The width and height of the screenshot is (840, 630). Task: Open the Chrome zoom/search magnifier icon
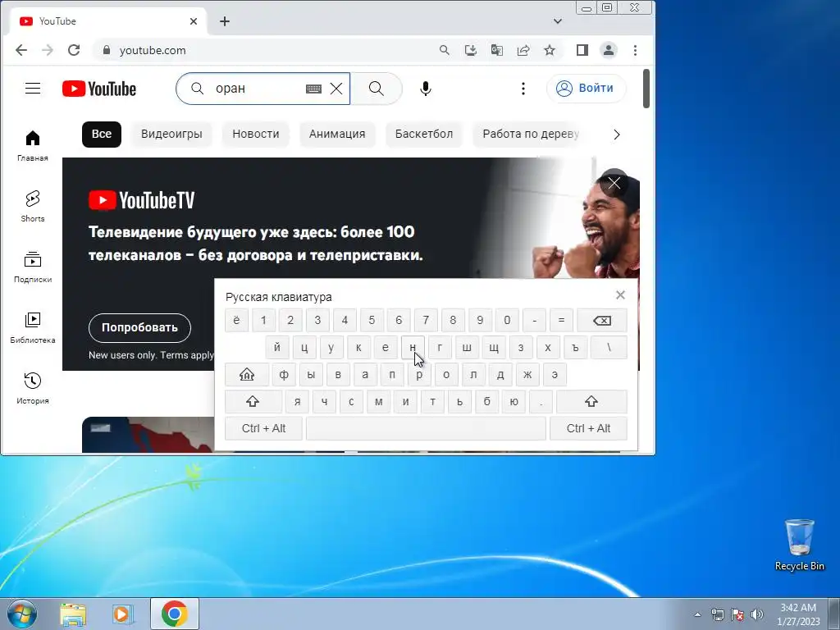pyautogui.click(x=444, y=50)
